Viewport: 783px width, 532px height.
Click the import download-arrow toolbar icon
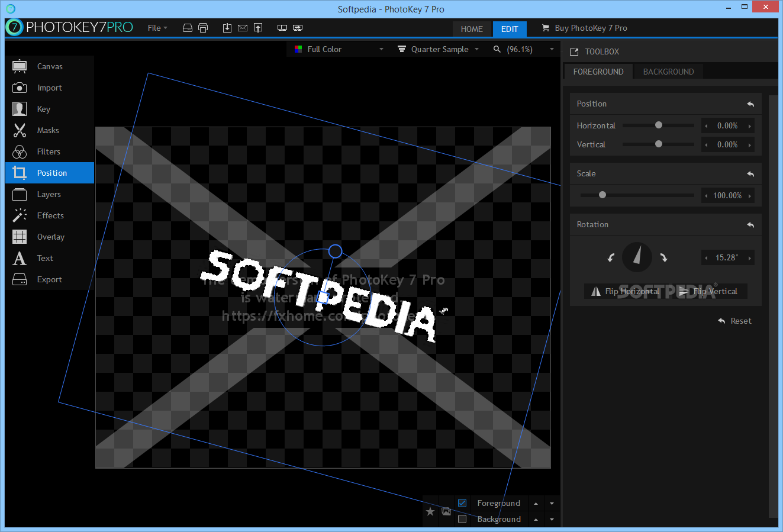pyautogui.click(x=227, y=28)
